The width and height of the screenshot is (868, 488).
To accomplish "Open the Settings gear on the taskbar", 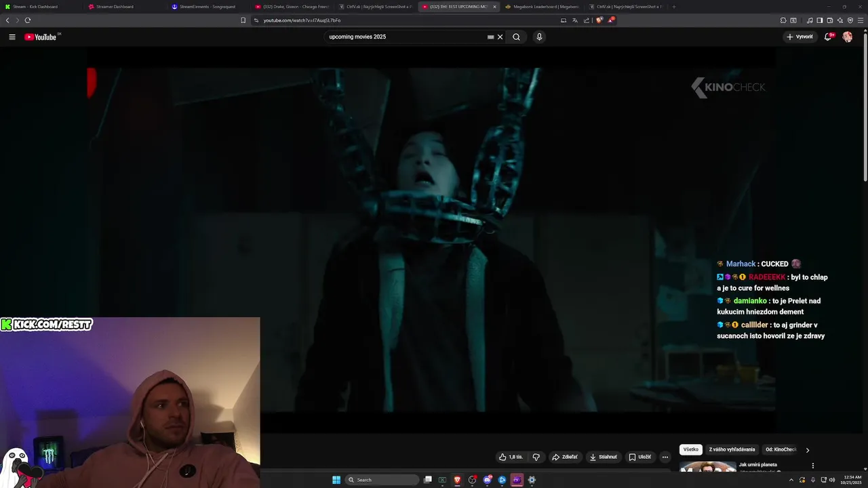I will point(532,480).
